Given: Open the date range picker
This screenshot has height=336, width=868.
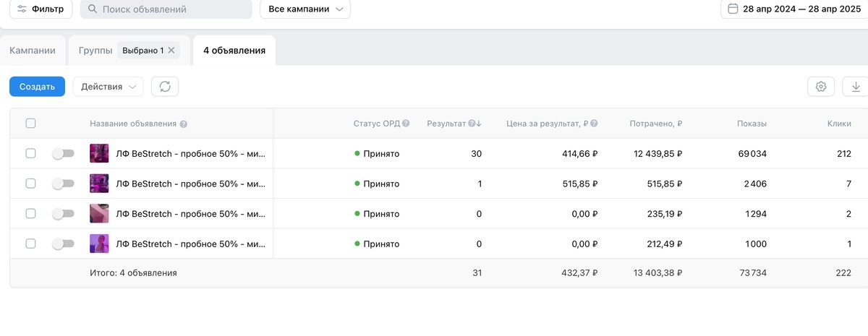Looking at the screenshot, I should [794, 9].
